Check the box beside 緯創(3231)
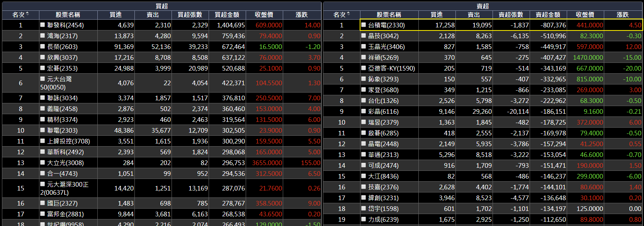The height and width of the screenshot is (226, 644). [x=364, y=197]
